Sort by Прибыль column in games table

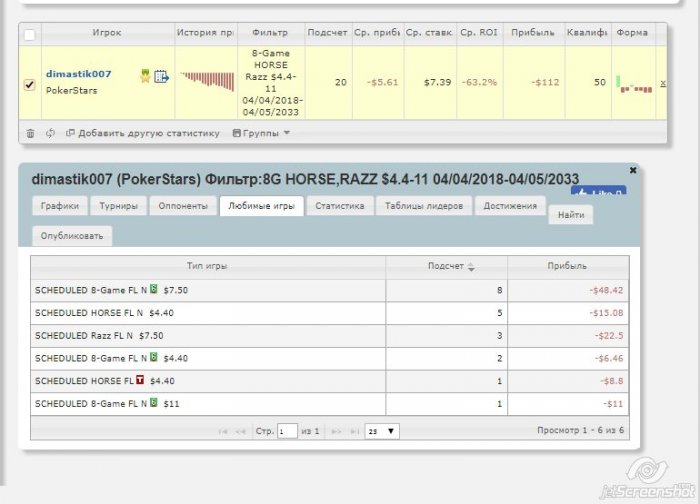click(x=567, y=266)
